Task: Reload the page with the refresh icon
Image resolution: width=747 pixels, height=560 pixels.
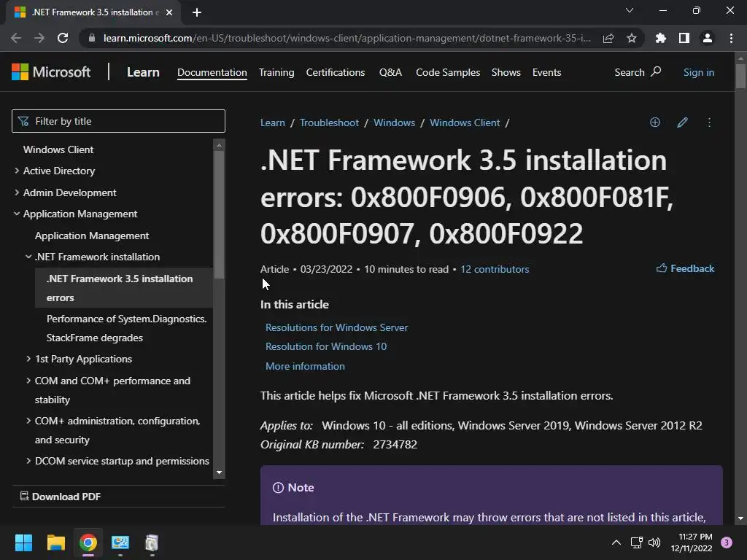Action: pyautogui.click(x=63, y=38)
